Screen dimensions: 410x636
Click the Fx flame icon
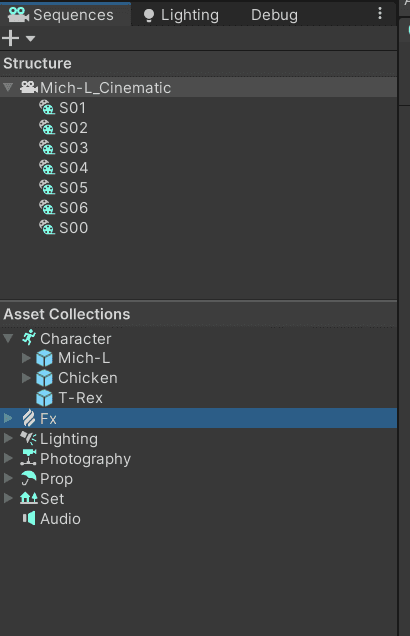click(x=29, y=418)
